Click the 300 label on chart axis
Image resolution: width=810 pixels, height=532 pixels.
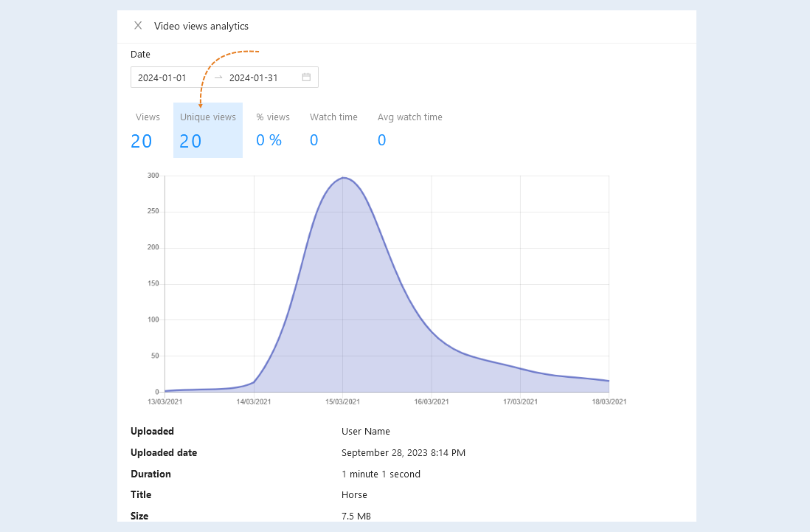pos(153,176)
